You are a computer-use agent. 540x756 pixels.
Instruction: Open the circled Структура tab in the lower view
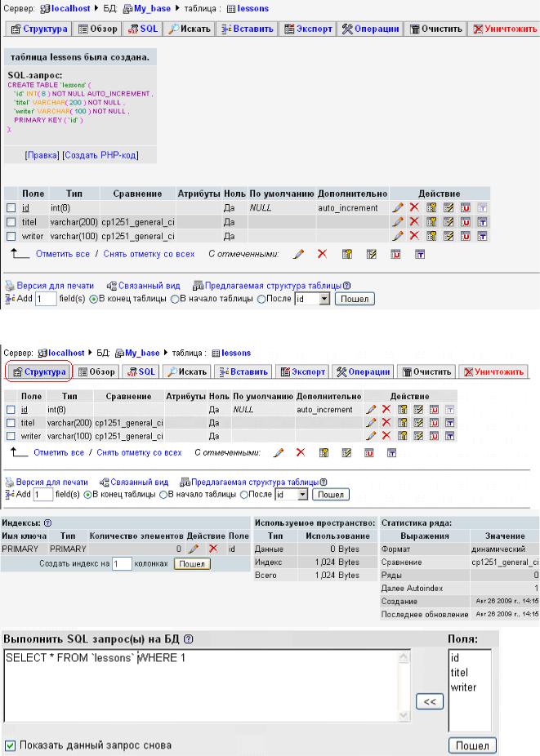[39, 371]
